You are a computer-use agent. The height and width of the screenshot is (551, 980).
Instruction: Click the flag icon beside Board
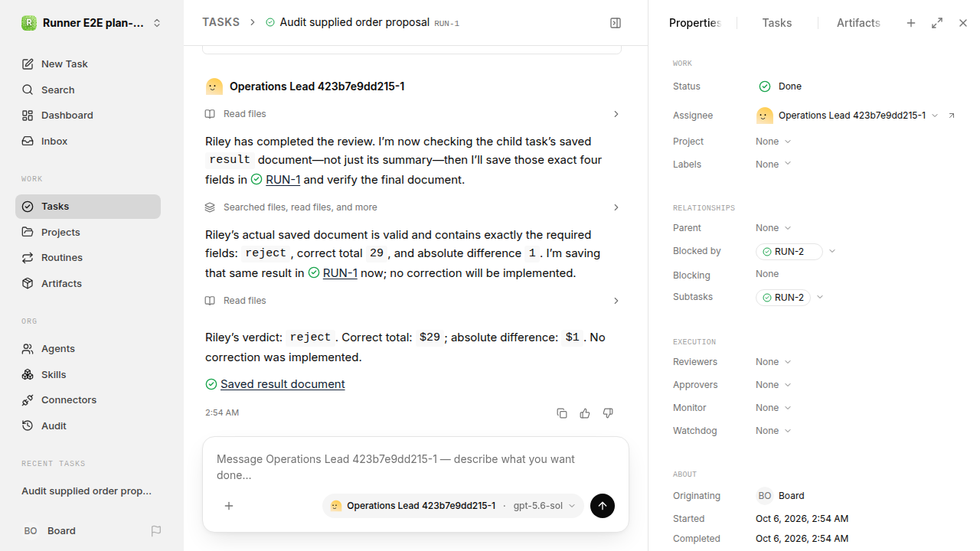tap(156, 531)
